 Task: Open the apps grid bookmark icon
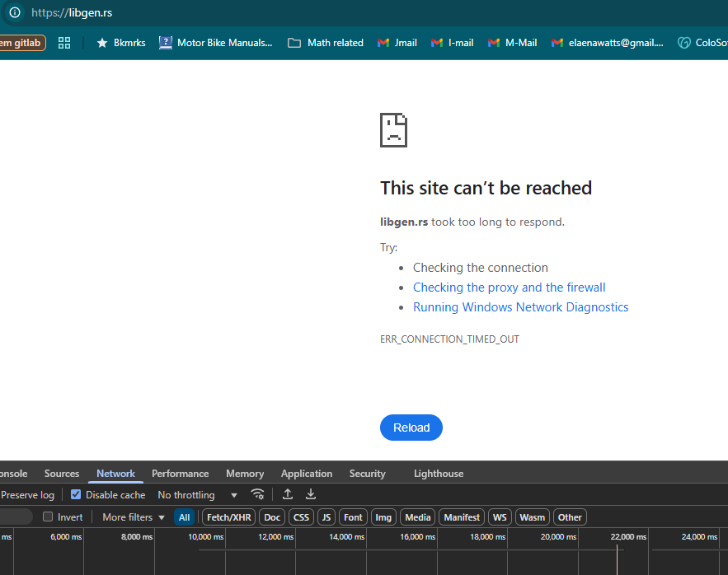(x=64, y=43)
